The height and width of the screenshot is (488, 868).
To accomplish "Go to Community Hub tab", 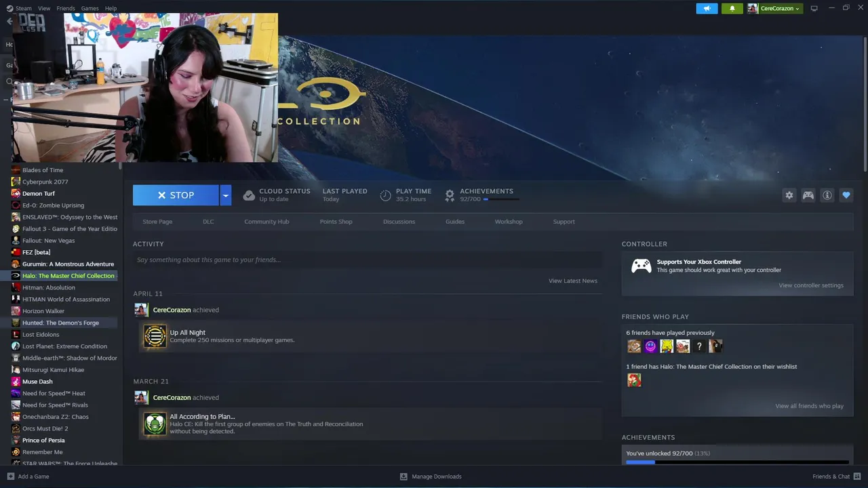I will point(267,222).
